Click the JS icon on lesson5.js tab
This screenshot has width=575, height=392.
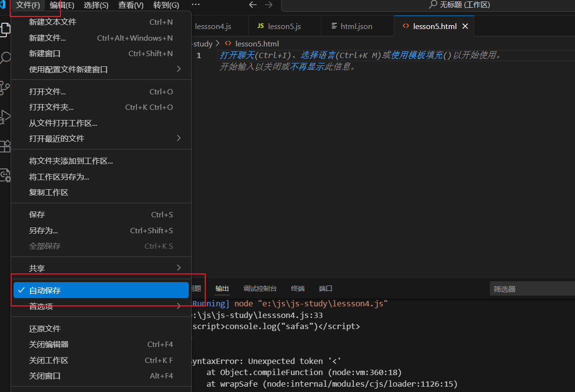point(260,26)
